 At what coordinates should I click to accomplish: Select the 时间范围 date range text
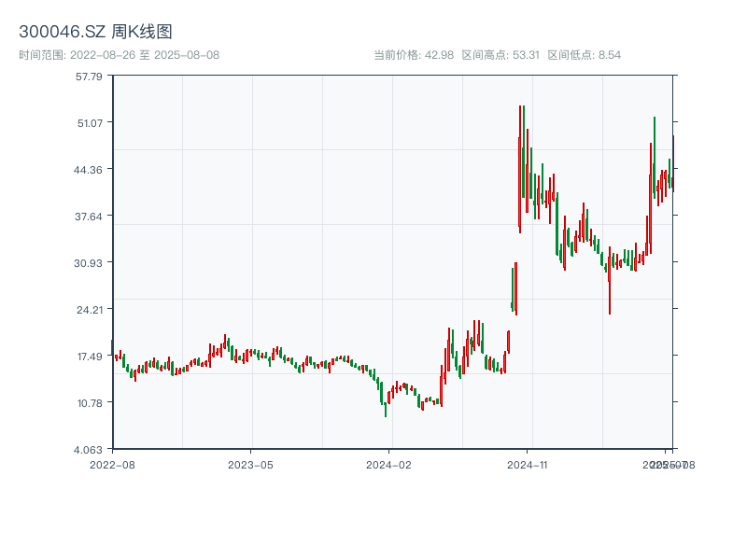(119, 55)
